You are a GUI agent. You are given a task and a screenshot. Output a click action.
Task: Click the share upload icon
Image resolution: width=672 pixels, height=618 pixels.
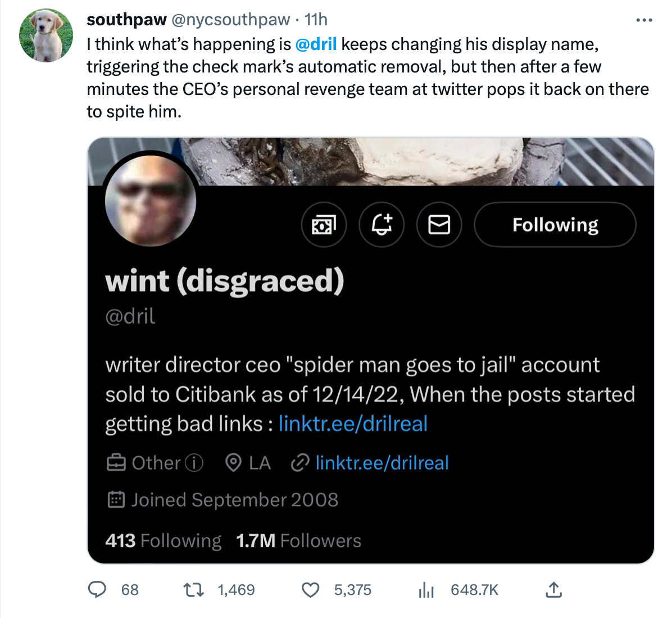tap(554, 589)
